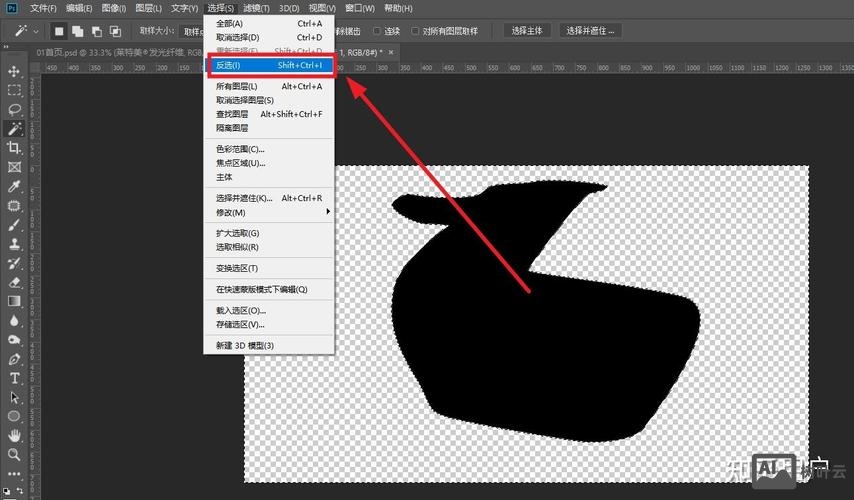Open the 视图(V) menu
The image size is (854, 500).
[322, 8]
